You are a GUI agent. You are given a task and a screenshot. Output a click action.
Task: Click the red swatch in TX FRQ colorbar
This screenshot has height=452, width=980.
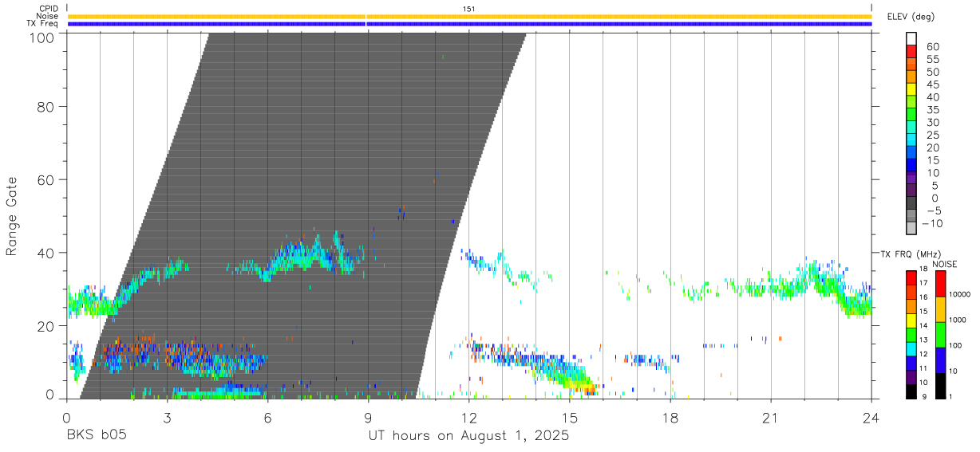pos(911,277)
